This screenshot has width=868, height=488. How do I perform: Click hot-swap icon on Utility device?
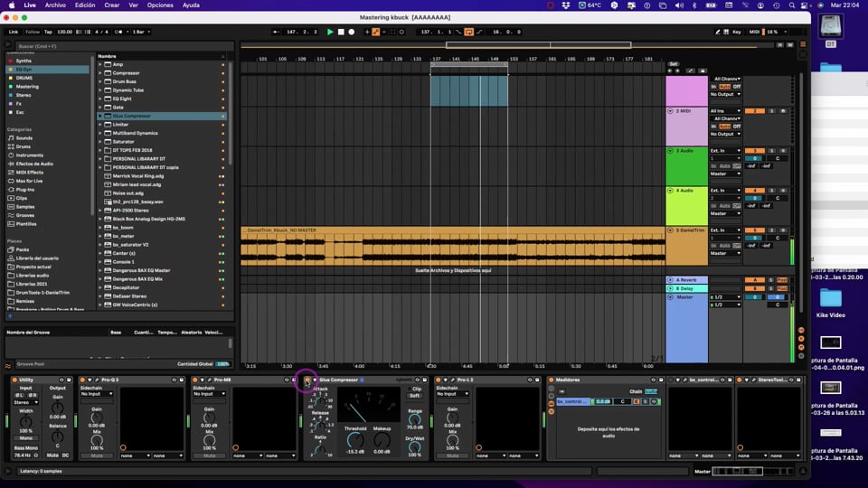coord(61,380)
